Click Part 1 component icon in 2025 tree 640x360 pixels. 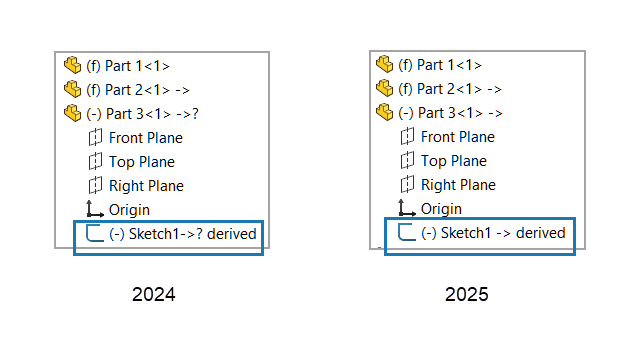[x=384, y=64]
